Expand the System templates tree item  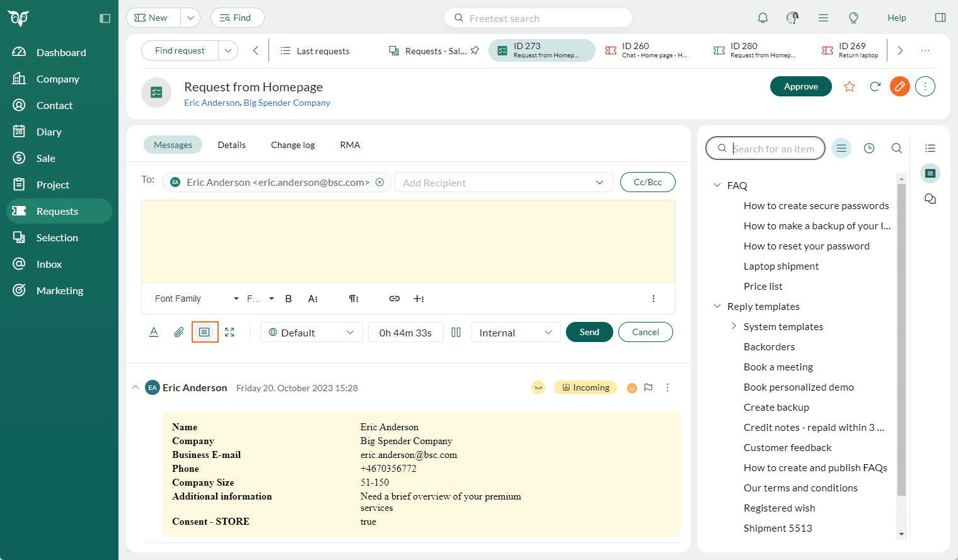pos(733,326)
